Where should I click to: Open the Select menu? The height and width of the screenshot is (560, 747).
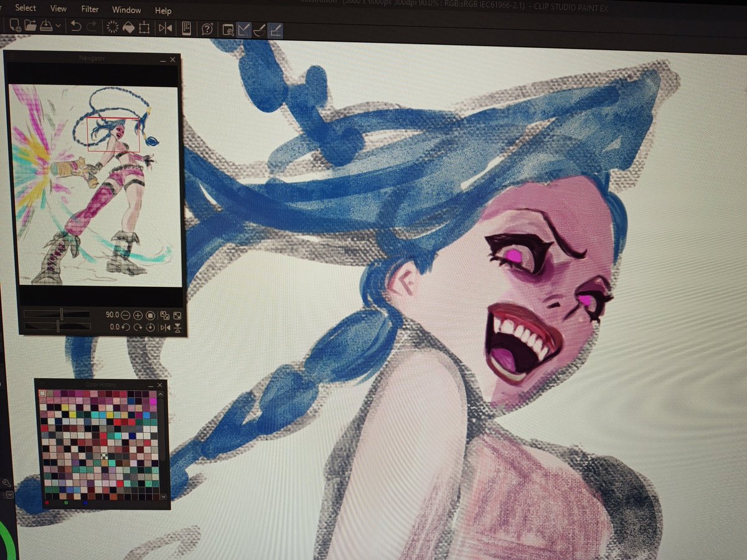click(x=26, y=8)
